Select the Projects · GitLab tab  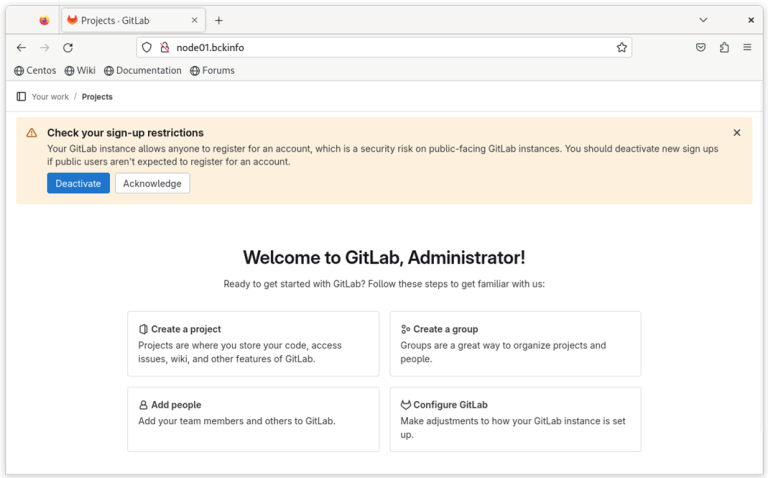tap(133, 21)
